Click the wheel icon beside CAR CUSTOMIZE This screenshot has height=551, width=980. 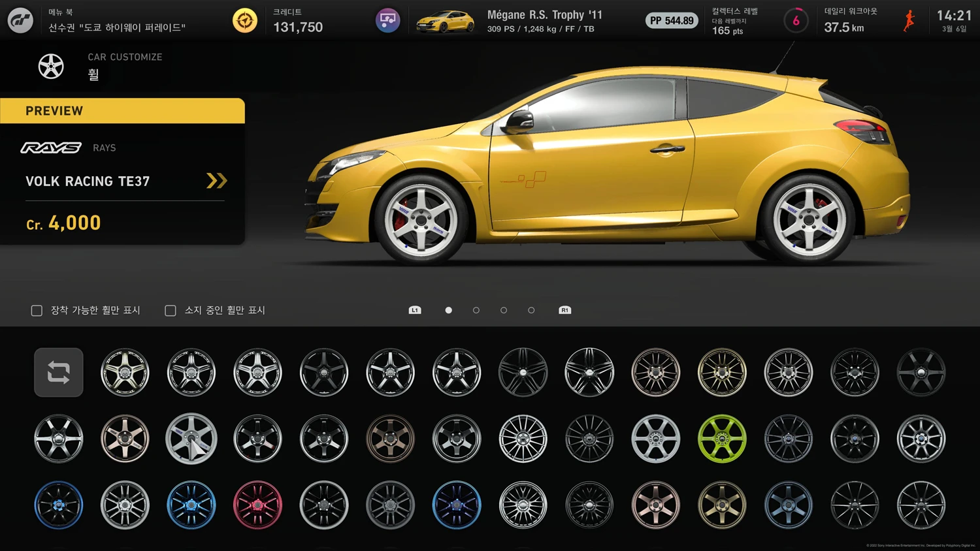pyautogui.click(x=51, y=67)
